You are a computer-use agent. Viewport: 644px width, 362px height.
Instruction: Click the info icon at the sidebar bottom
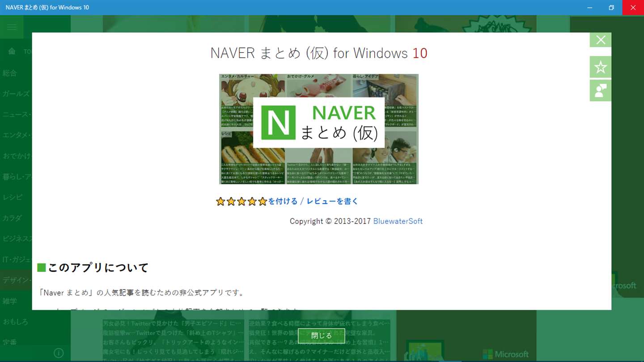tap(59, 353)
